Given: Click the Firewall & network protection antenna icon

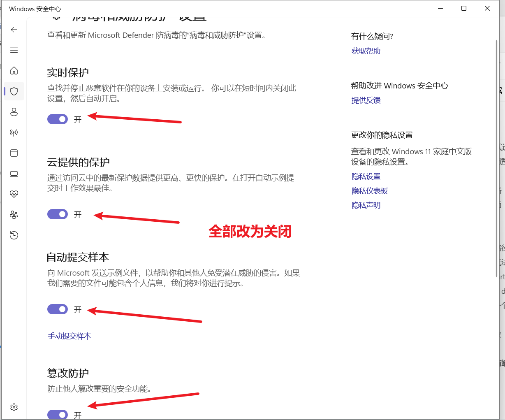Looking at the screenshot, I should pyautogui.click(x=14, y=132).
